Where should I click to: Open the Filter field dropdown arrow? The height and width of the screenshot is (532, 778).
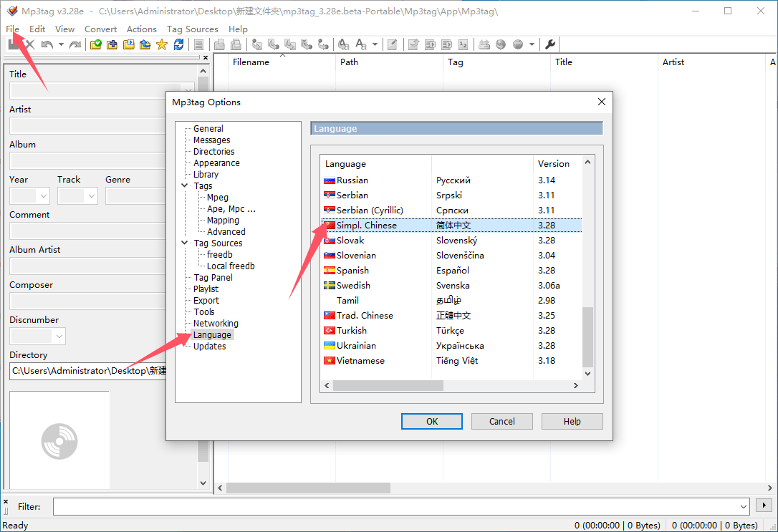[x=743, y=506]
